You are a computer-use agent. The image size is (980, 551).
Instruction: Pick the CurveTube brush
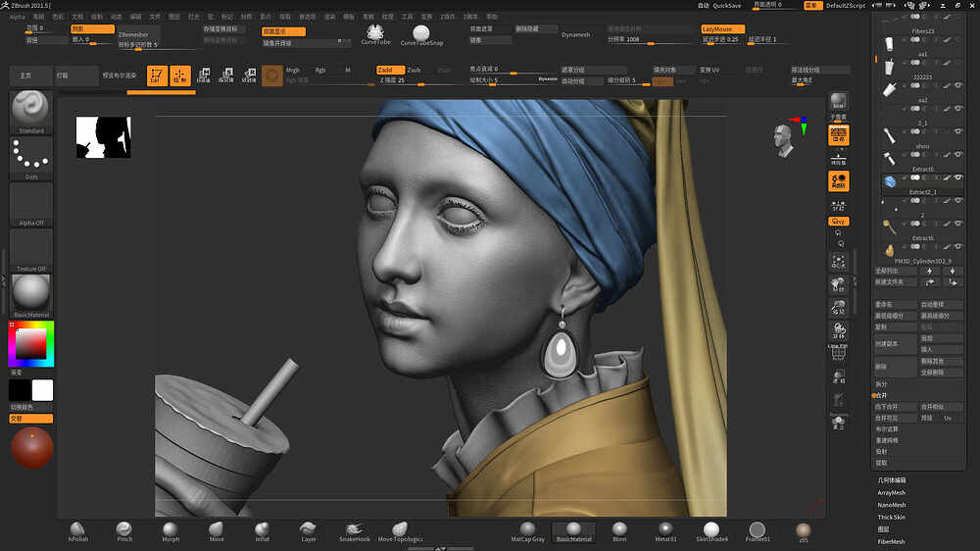[x=375, y=34]
